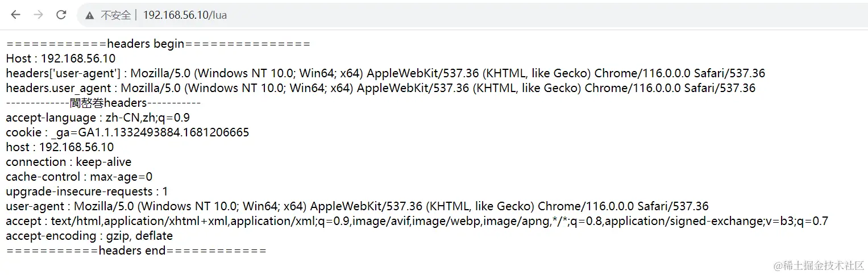Reload the page with refresh icon
Viewport: 868px width, 275px height.
(x=61, y=15)
